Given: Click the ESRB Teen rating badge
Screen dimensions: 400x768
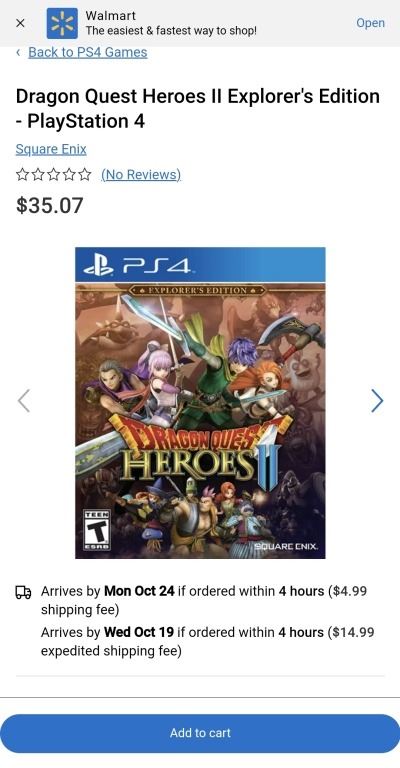Looking at the screenshot, I should point(96,530).
